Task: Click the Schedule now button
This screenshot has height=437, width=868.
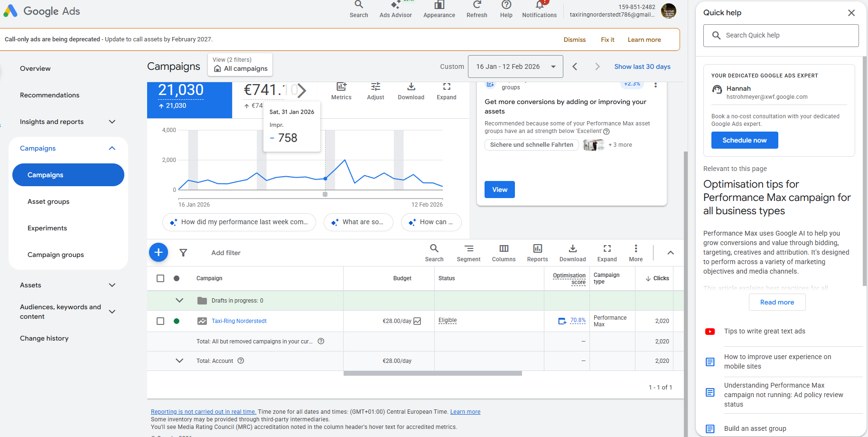Action: 744,140
